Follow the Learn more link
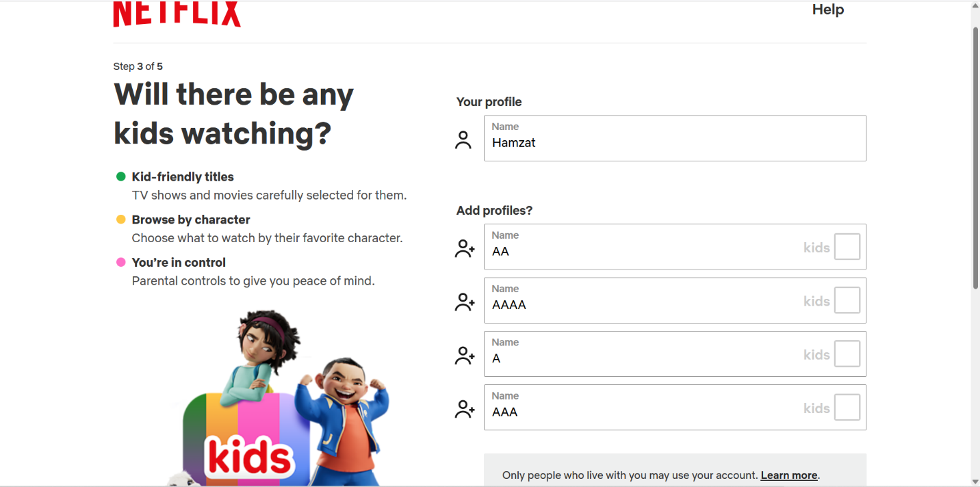Screen dimensions: 980x487 [x=789, y=475]
